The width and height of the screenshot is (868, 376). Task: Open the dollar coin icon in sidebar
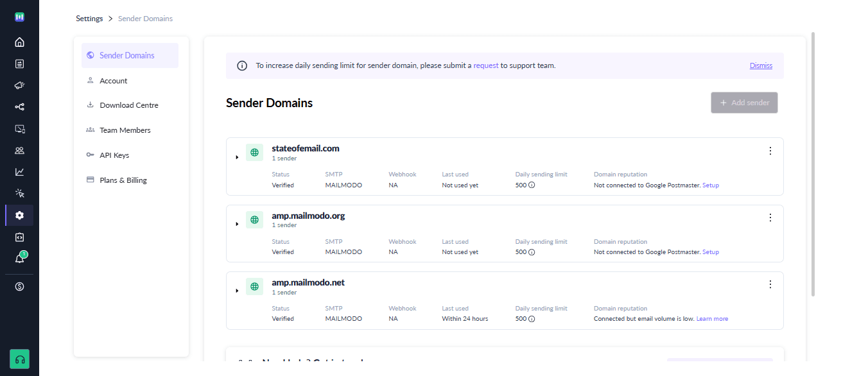pos(19,287)
